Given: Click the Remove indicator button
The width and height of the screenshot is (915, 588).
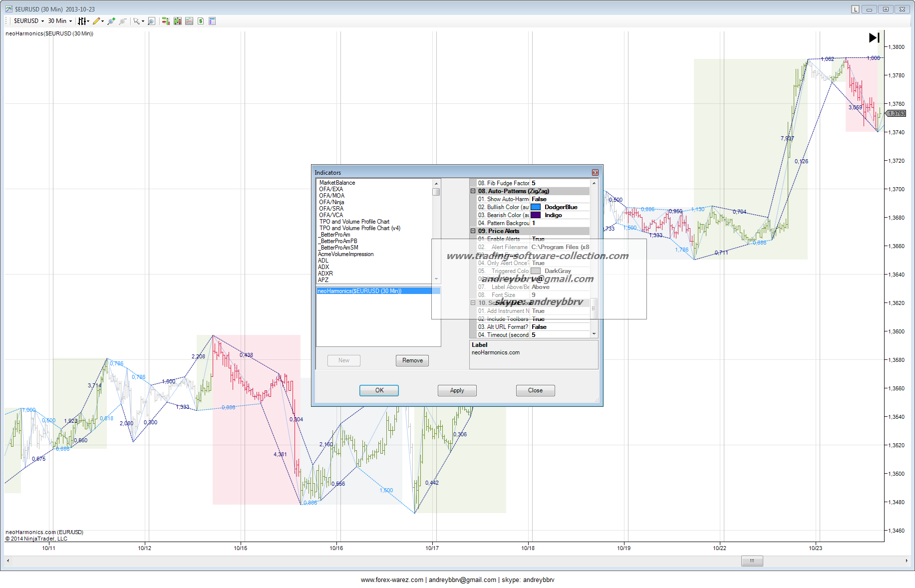Looking at the screenshot, I should click(412, 360).
